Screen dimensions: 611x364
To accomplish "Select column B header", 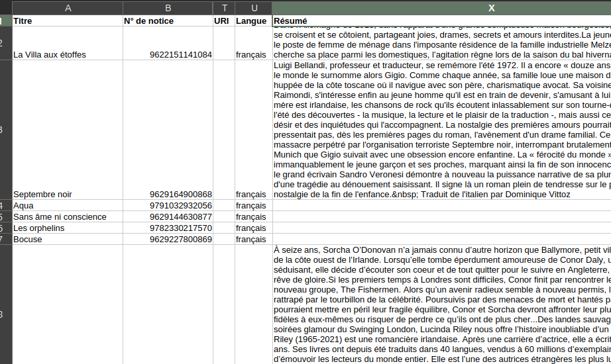I will 168,7.
